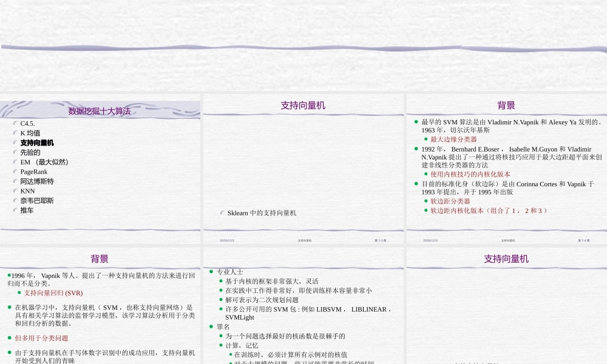Click the bullet 为一个问题选择最好的核函数是很棘手的
The image size is (607, 364).
click(285, 337)
